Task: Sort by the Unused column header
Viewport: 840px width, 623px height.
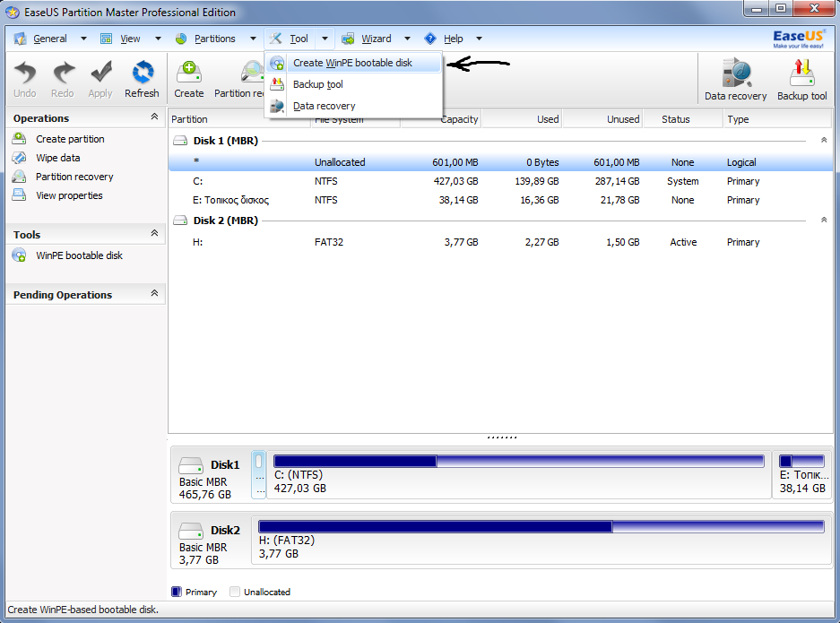Action: 602,119
